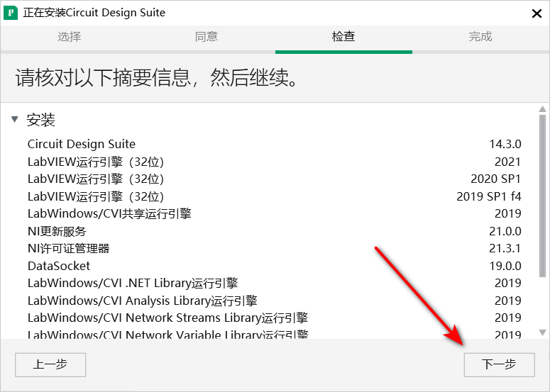Click the vertical scrollbar thumb
Screen dimensions: 550x392
tap(542, 196)
